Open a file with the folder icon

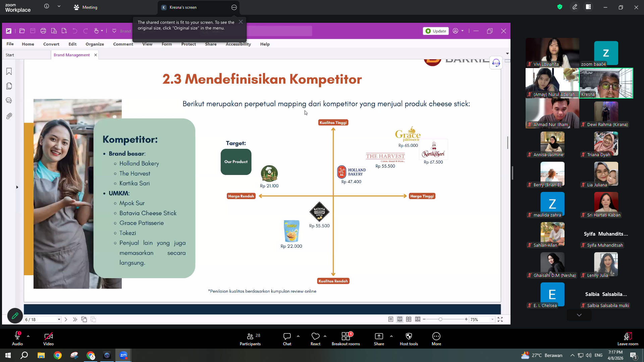click(x=22, y=31)
